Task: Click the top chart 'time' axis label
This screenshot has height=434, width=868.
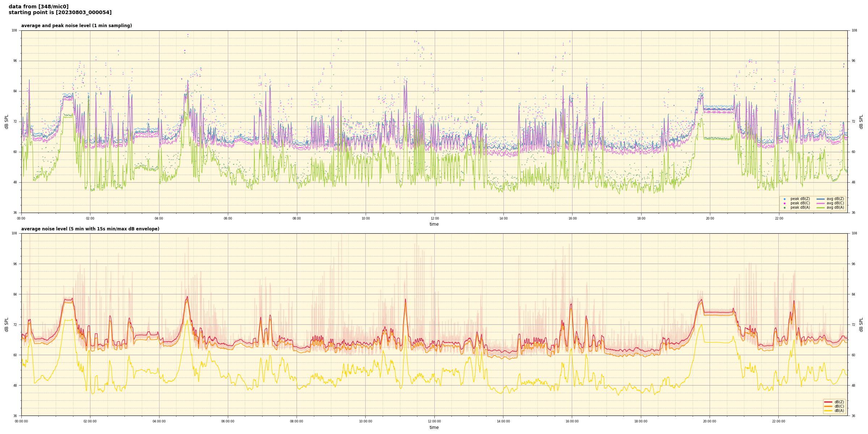Action: pos(434,224)
